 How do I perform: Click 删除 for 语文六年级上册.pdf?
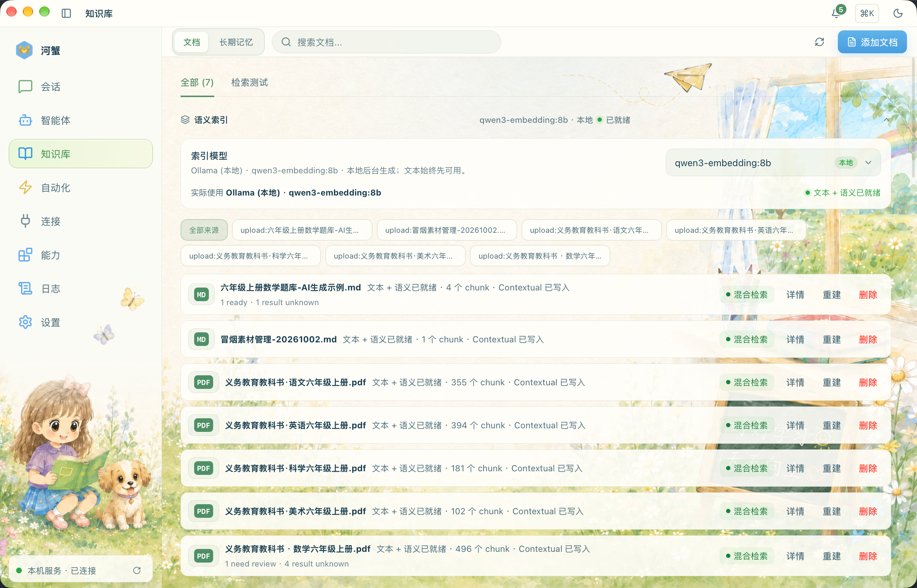click(868, 382)
